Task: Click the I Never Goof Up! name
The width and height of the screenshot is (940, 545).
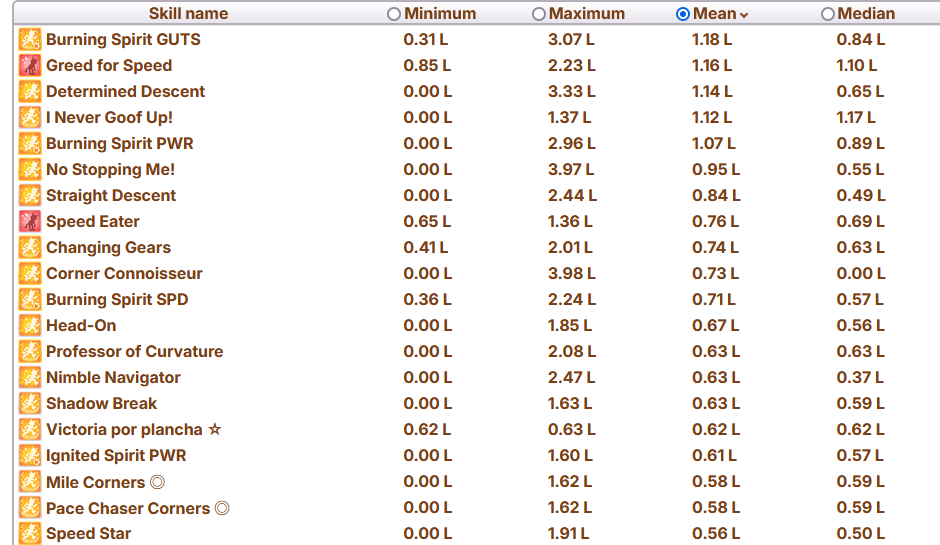Action: point(109,118)
